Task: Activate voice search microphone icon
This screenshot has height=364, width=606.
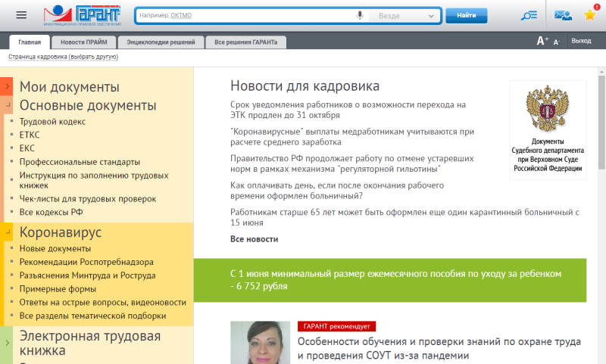Action: (359, 15)
